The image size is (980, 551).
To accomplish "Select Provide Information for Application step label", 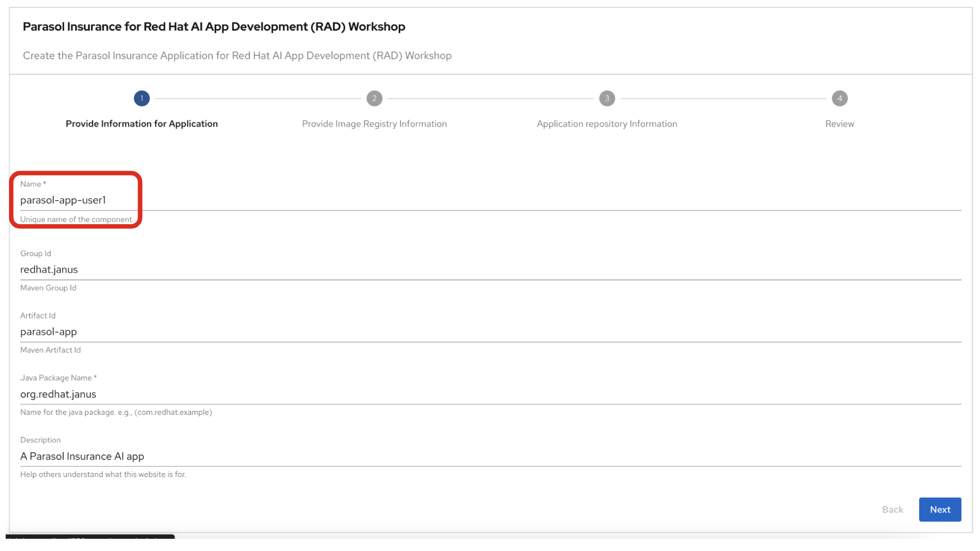I will tap(142, 124).
